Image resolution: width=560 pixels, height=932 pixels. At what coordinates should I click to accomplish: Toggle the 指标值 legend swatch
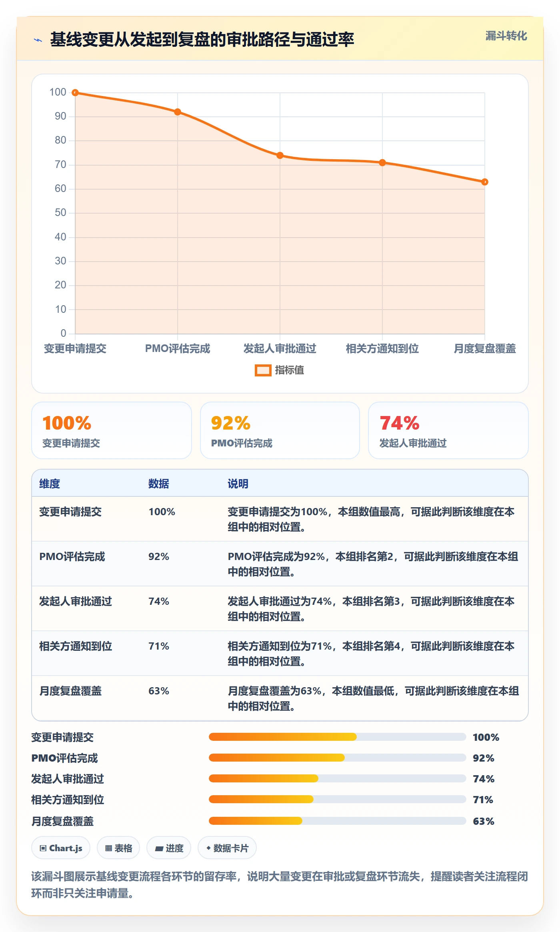click(263, 370)
